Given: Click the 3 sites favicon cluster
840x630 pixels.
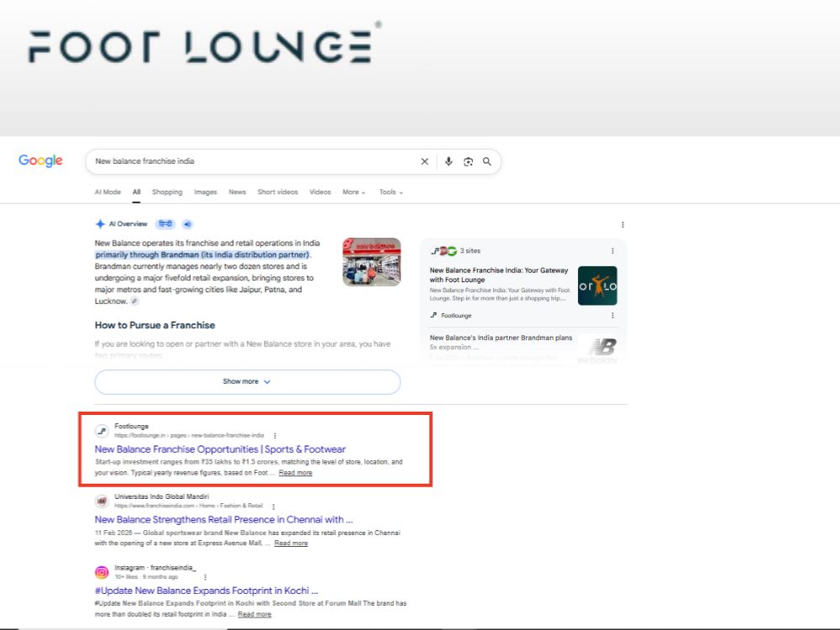Looking at the screenshot, I should click(444, 250).
